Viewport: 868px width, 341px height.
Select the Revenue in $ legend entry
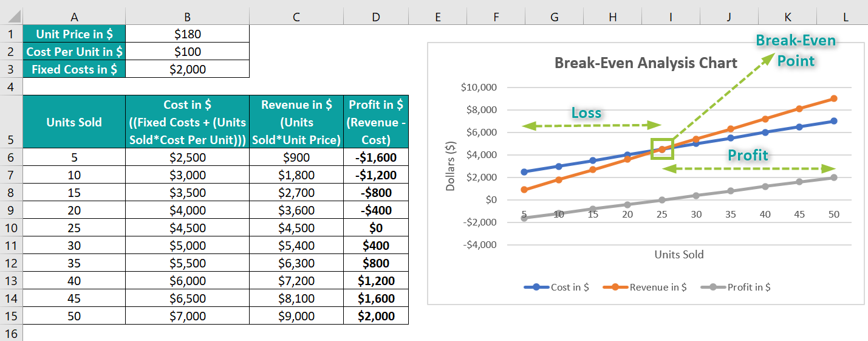point(646,288)
